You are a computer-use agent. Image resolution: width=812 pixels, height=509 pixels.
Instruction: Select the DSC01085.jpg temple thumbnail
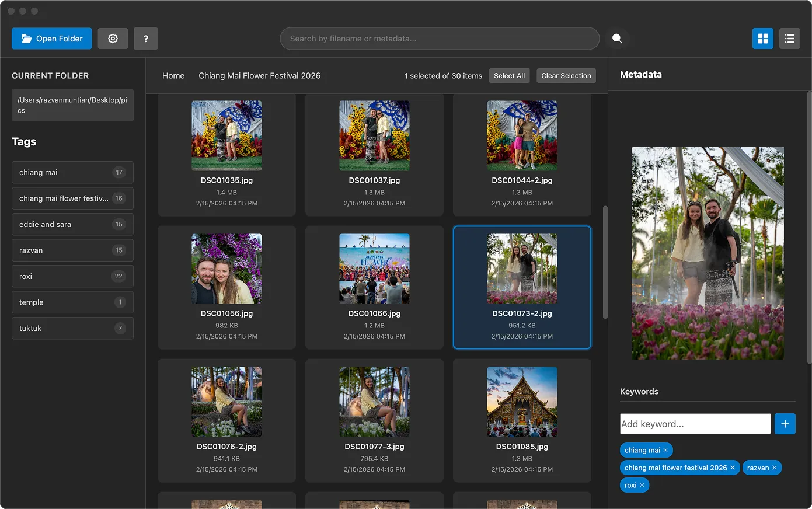(x=522, y=402)
